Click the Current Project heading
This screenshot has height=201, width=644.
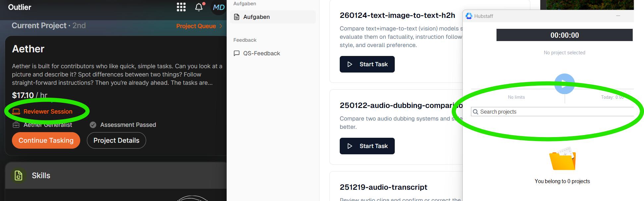[39, 25]
